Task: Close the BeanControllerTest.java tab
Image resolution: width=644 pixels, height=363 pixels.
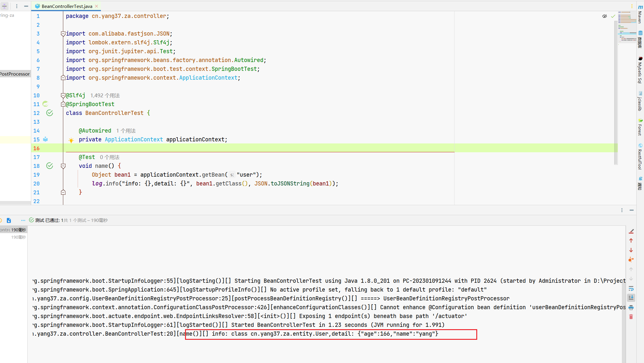Action: (x=97, y=6)
